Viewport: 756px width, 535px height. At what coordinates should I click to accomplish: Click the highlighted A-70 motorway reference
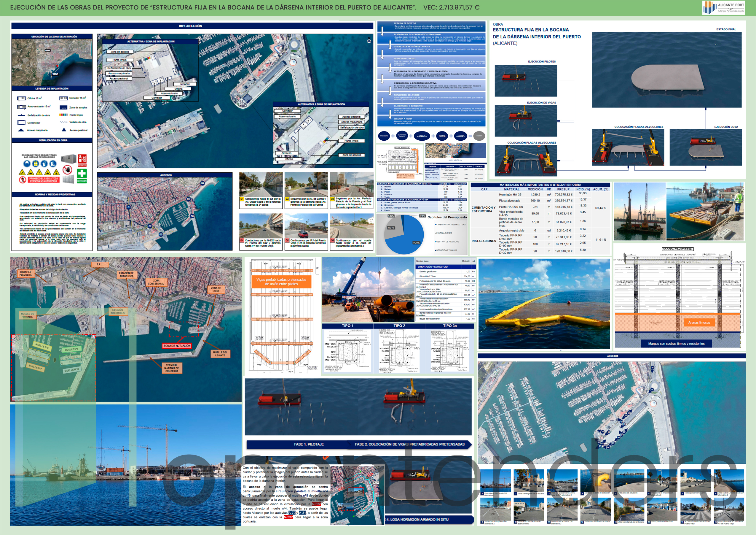pyautogui.click(x=292, y=512)
